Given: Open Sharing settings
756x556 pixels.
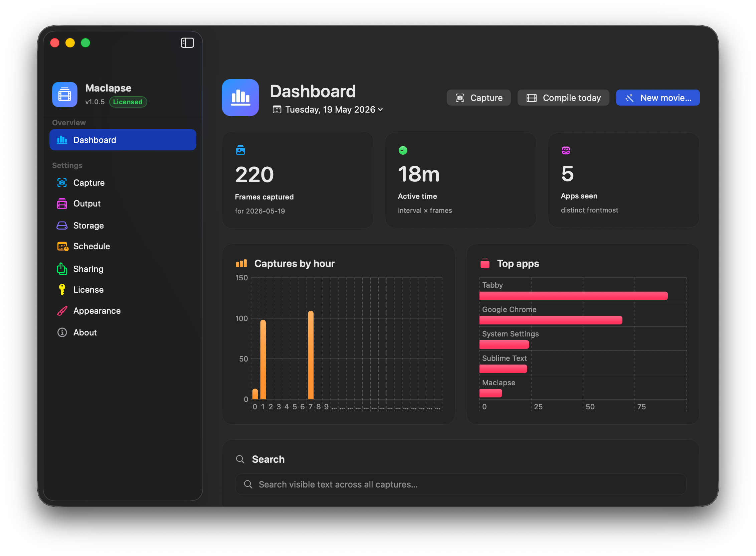Looking at the screenshot, I should click(x=123, y=269).
